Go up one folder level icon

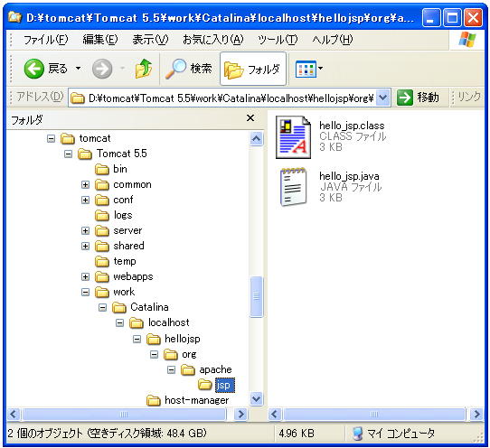pos(144,69)
